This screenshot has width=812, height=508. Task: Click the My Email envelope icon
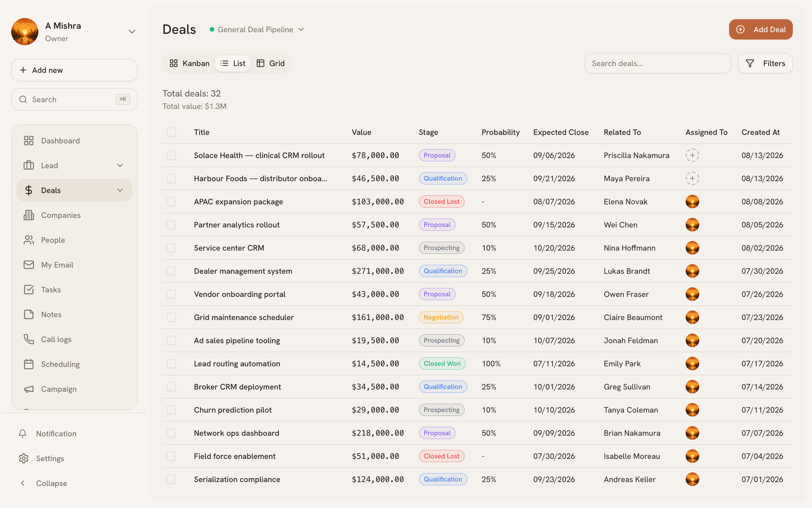(x=29, y=265)
